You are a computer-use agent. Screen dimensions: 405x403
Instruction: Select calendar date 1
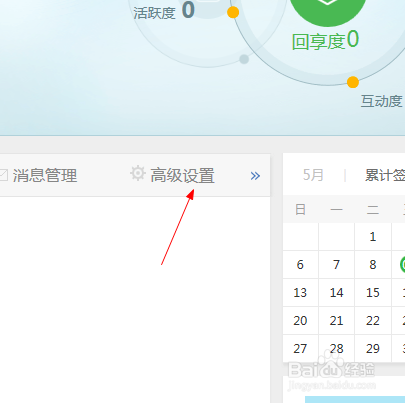(x=373, y=237)
